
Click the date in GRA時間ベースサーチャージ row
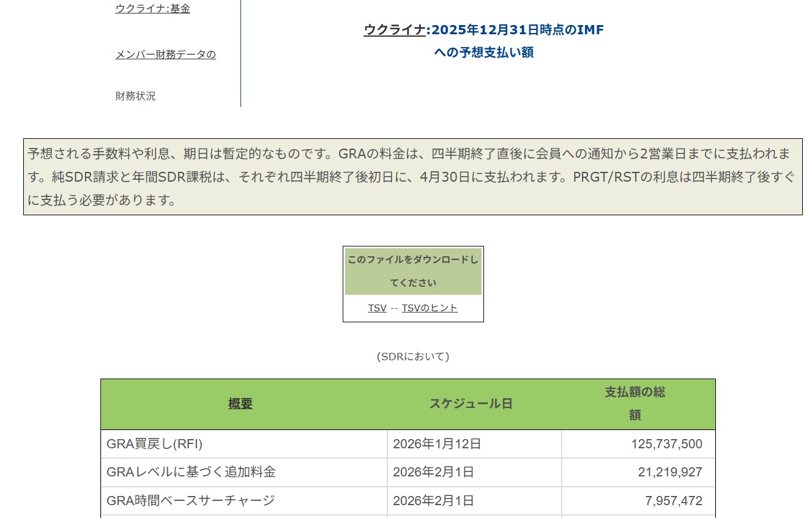(x=433, y=501)
